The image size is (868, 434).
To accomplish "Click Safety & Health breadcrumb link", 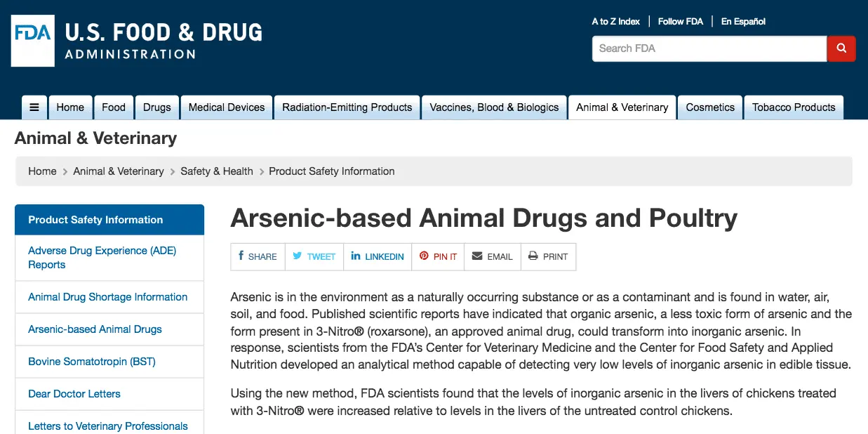I will (x=216, y=171).
